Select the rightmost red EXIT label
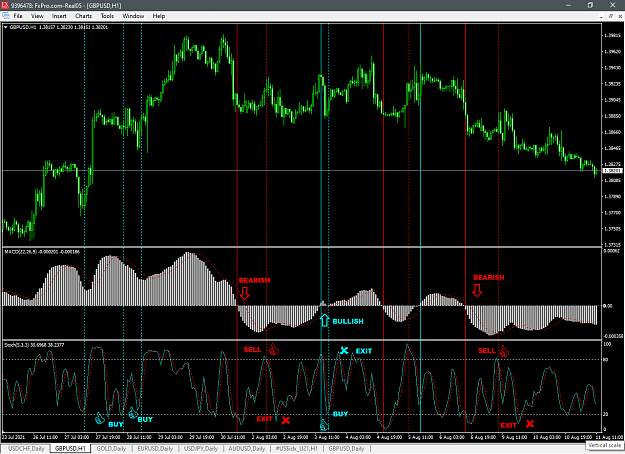 pos(509,425)
